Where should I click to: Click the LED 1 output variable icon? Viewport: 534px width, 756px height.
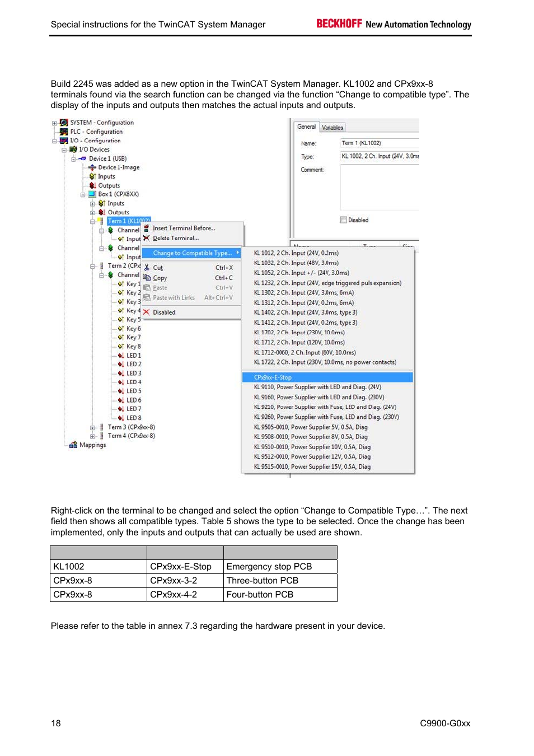point(121,356)
